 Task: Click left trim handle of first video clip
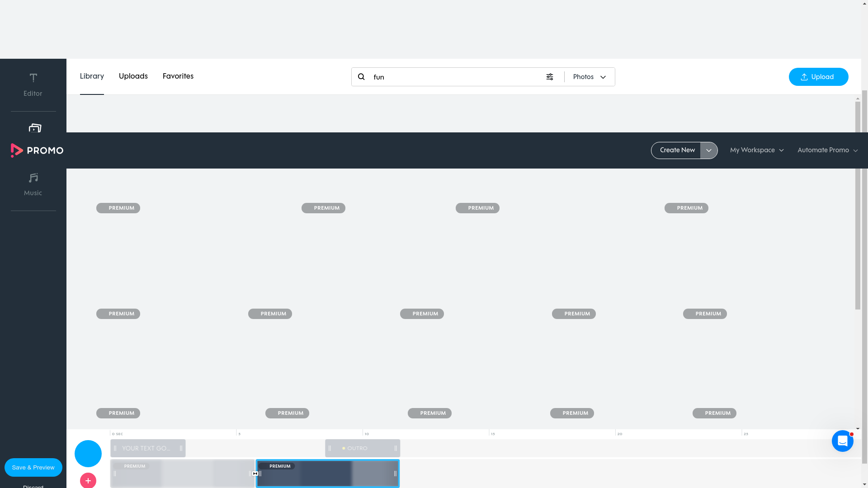[115, 474]
